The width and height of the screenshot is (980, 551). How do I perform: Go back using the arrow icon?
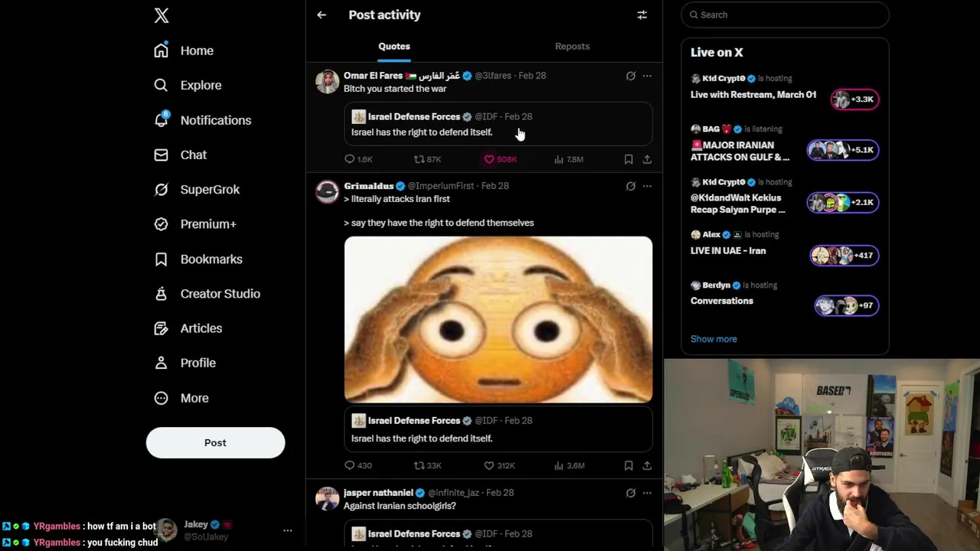click(322, 15)
